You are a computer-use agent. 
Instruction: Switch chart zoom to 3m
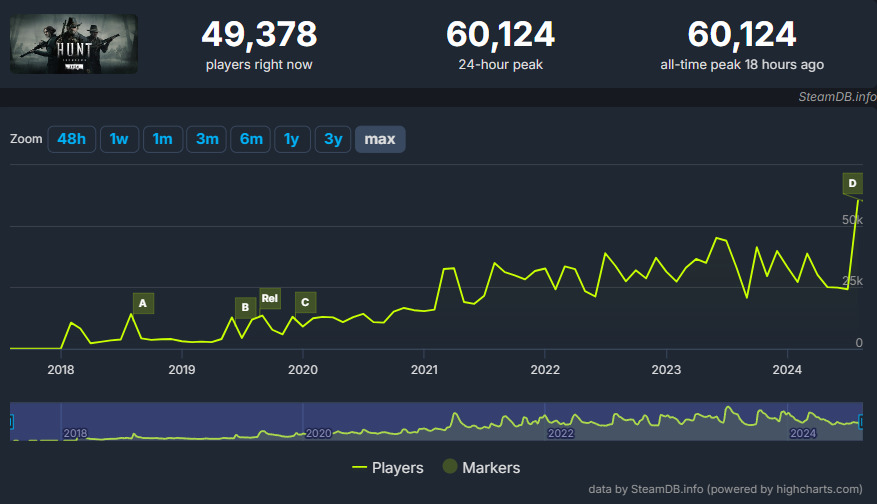point(207,139)
